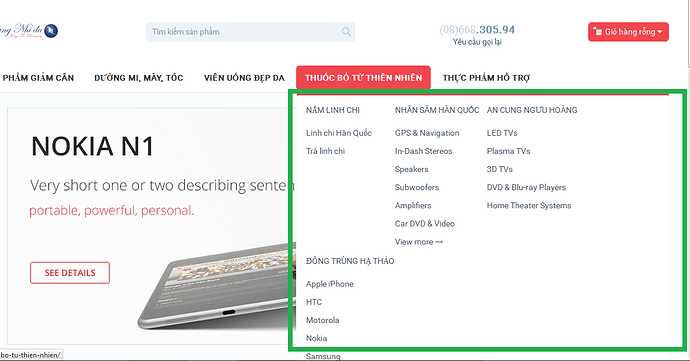Select Amplifiers submenu item

pos(413,206)
